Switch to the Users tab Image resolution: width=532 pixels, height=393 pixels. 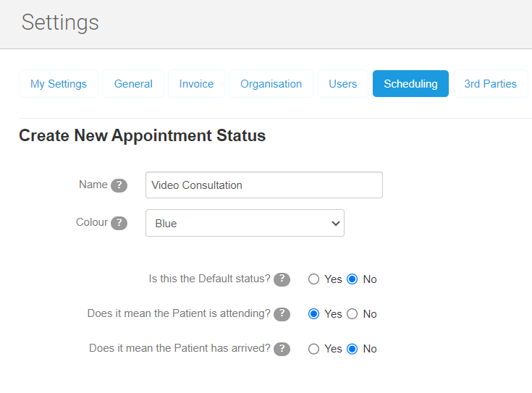click(342, 84)
